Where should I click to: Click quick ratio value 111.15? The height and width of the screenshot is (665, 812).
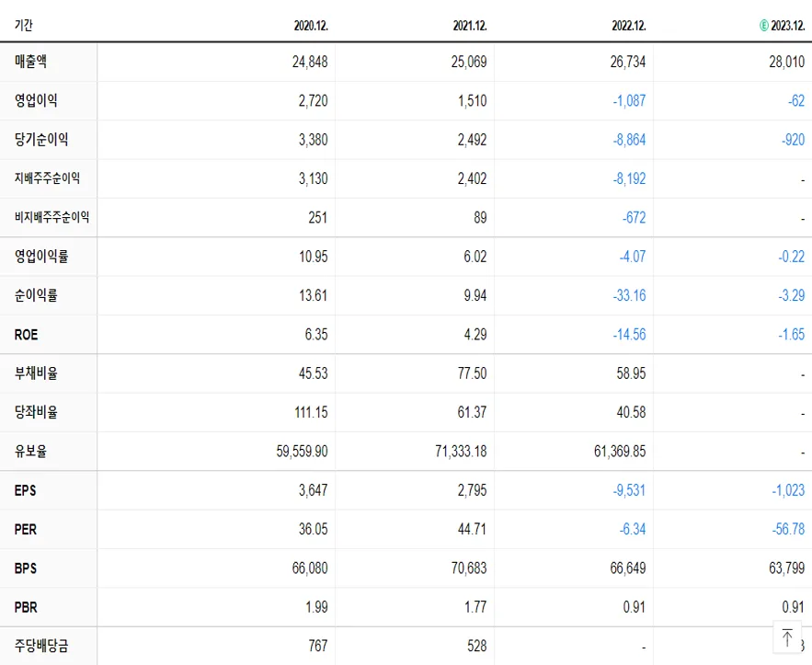click(x=311, y=412)
